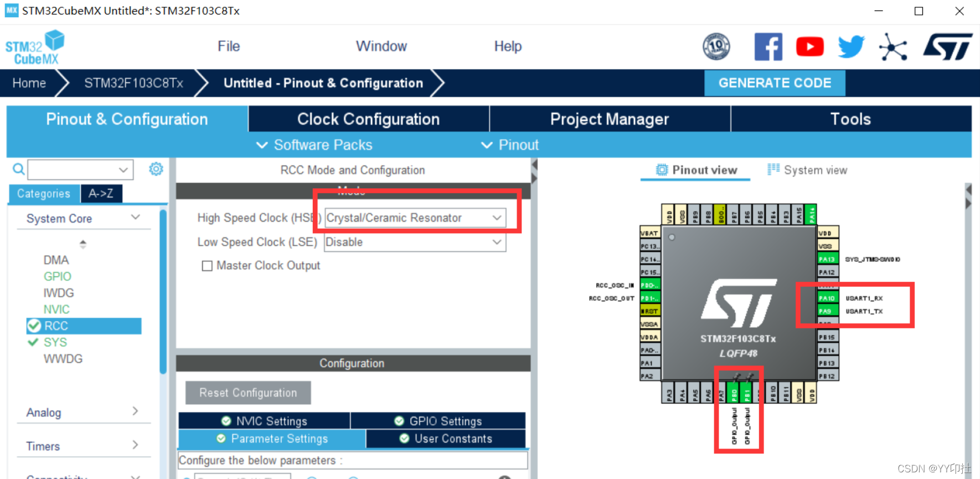Image resolution: width=980 pixels, height=479 pixels.
Task: Select the PB15 pin on the chip
Action: point(828,337)
